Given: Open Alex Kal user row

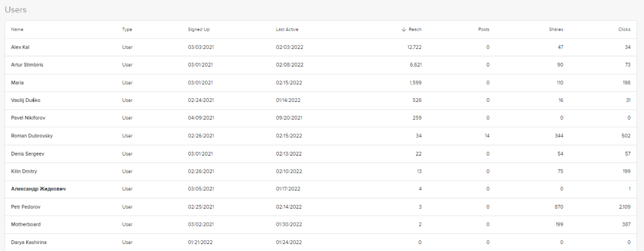Looking at the screenshot, I should [20, 47].
